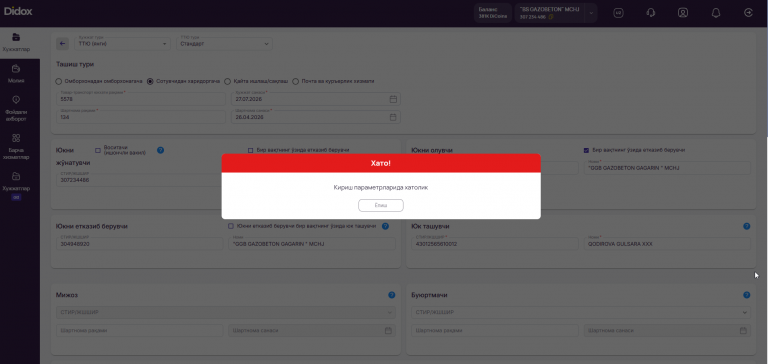Select Сотувчидан харидоргача radio option
This screenshot has height=364, width=768.
coord(150,81)
